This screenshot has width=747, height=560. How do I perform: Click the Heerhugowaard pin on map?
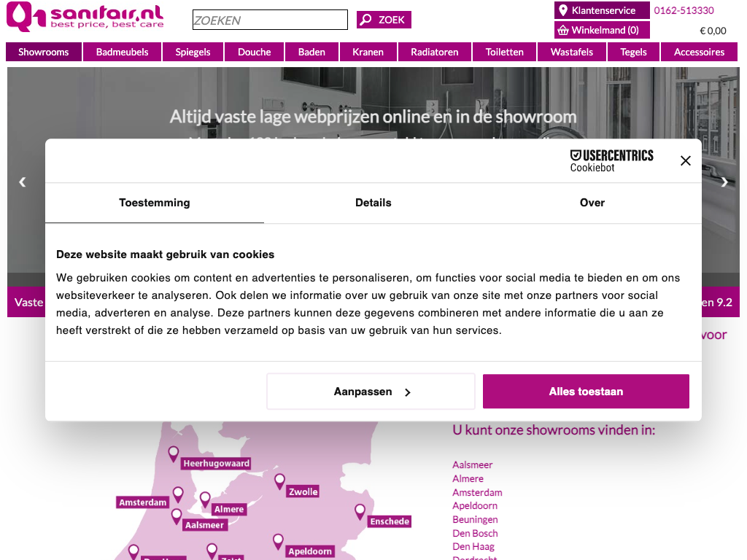(174, 454)
